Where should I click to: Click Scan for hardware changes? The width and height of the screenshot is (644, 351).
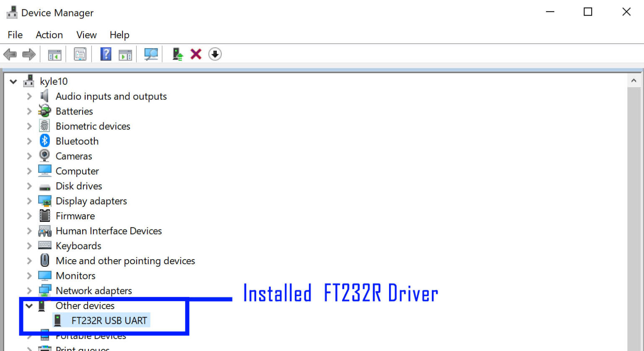click(151, 54)
